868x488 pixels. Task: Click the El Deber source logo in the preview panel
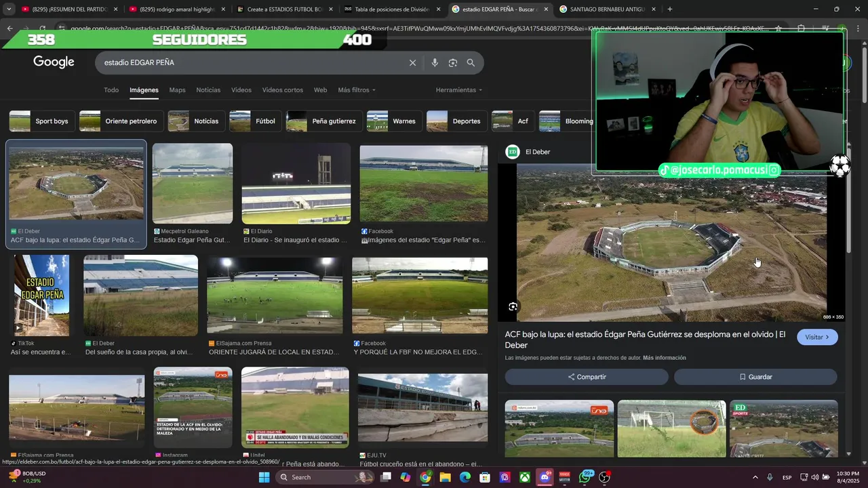(x=513, y=152)
